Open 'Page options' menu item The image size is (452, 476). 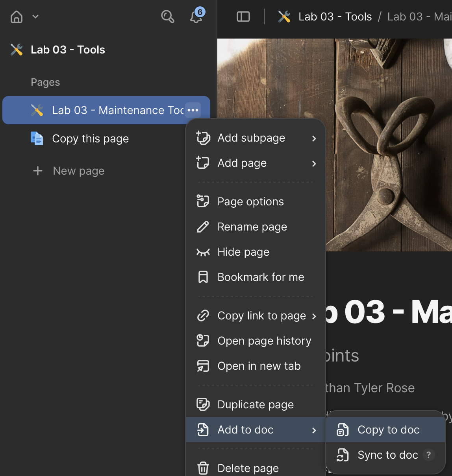[x=256, y=201]
